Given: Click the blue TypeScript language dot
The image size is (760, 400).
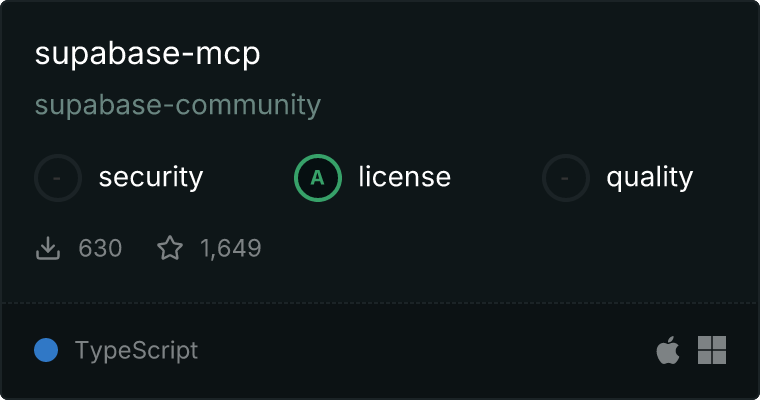Looking at the screenshot, I should click(46, 350).
